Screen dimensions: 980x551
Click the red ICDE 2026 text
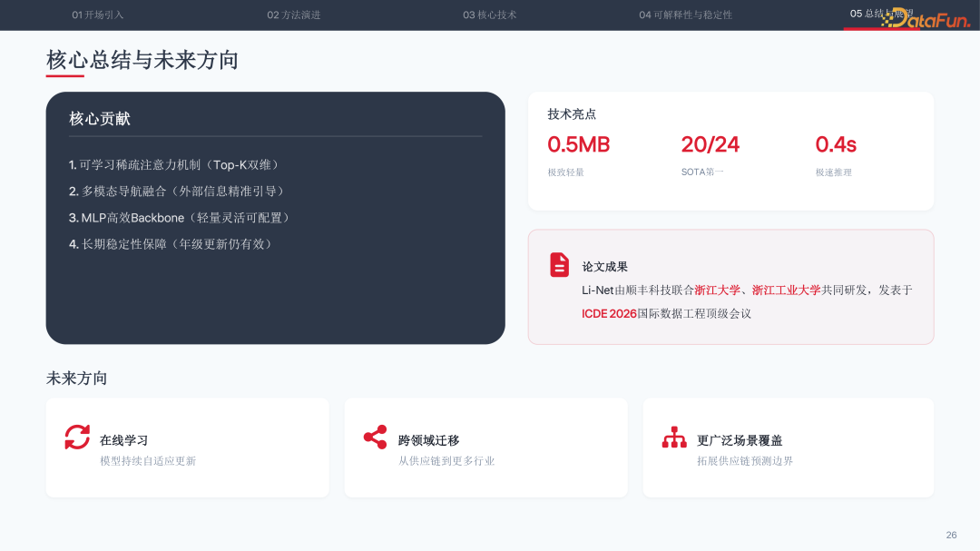tap(610, 313)
